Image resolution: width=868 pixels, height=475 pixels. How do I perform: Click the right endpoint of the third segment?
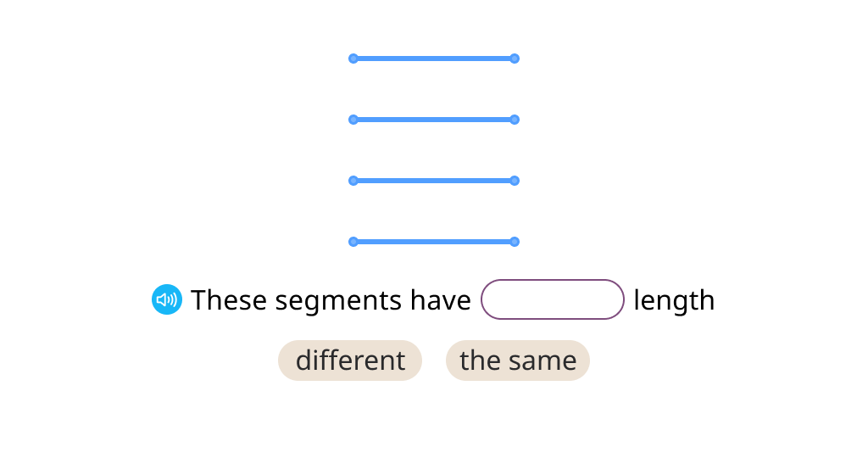tap(515, 181)
